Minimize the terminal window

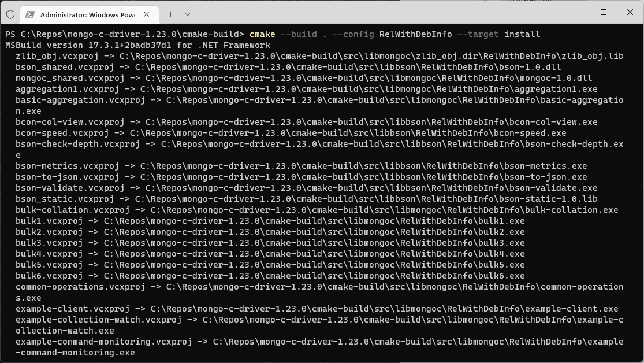point(576,12)
